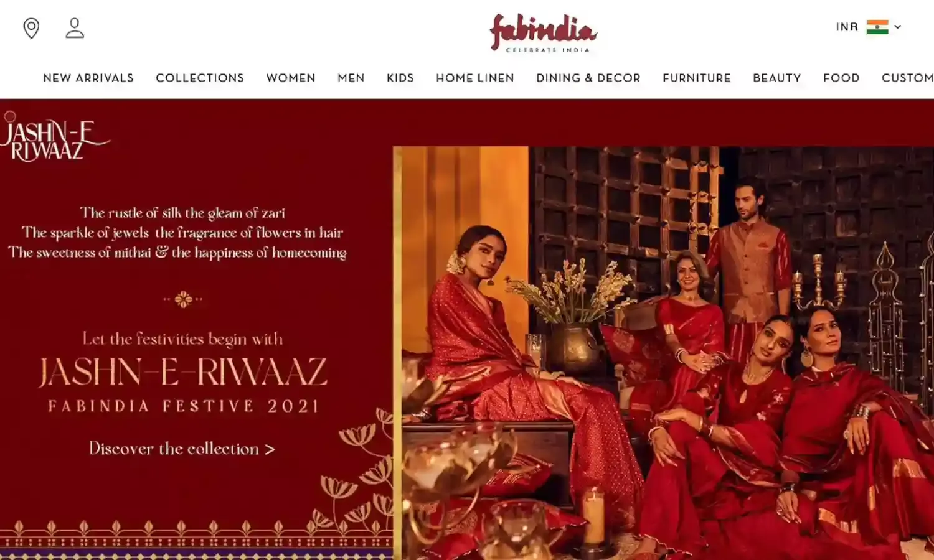Click the Fabindia Festive 2021 title
This screenshot has width=934, height=560.
184,406
